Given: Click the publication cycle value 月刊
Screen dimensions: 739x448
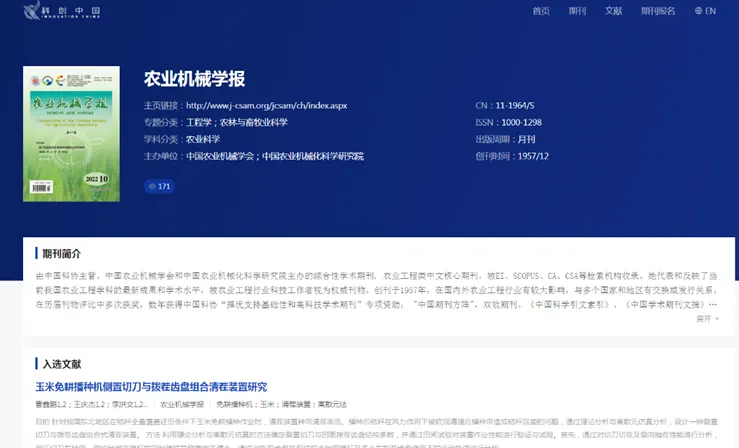Looking at the screenshot, I should (x=526, y=139).
